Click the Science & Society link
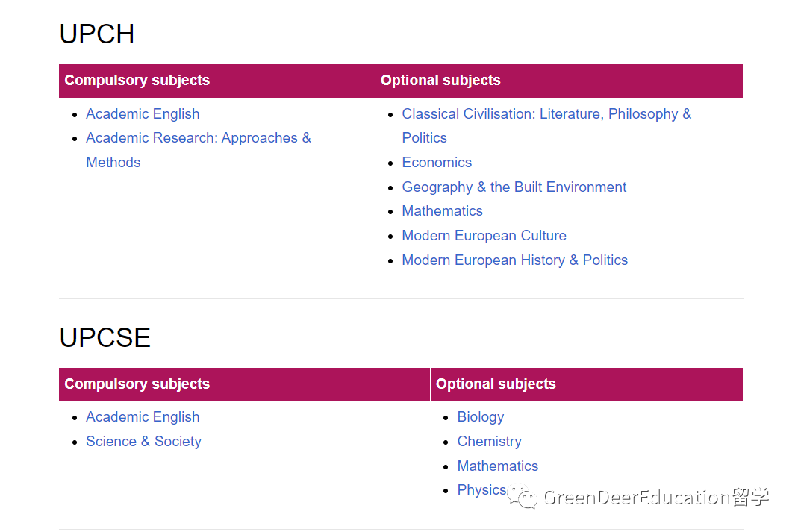The width and height of the screenshot is (795, 532). [x=143, y=442]
